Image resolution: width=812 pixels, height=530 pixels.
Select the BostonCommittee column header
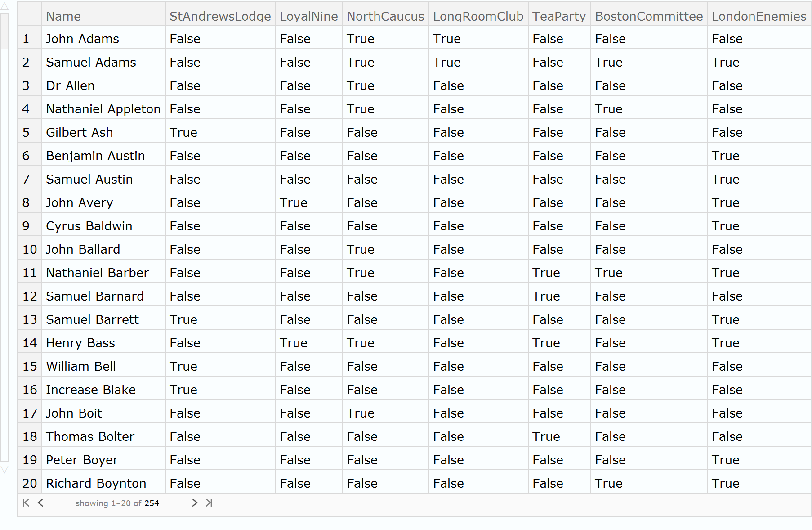[x=648, y=16]
